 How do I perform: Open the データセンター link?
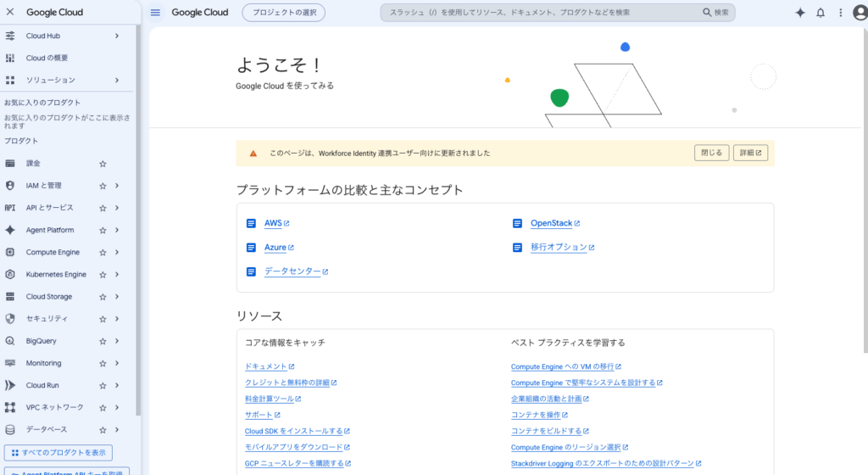coord(292,271)
